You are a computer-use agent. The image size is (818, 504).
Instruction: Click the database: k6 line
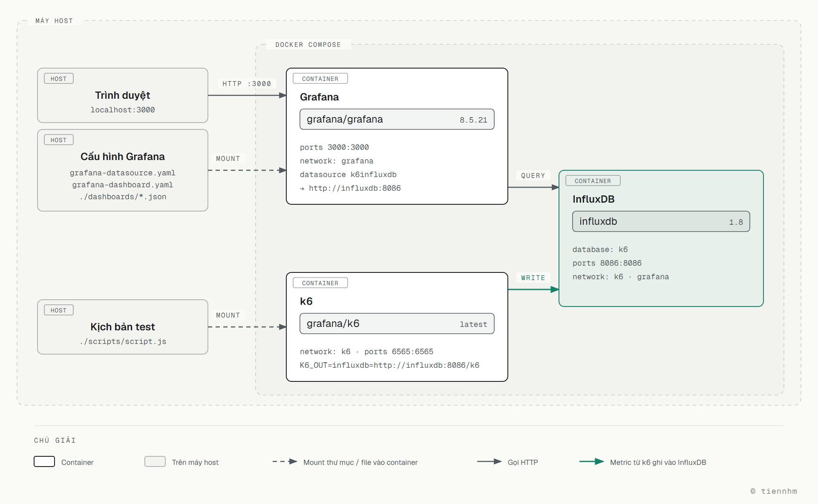(600, 249)
